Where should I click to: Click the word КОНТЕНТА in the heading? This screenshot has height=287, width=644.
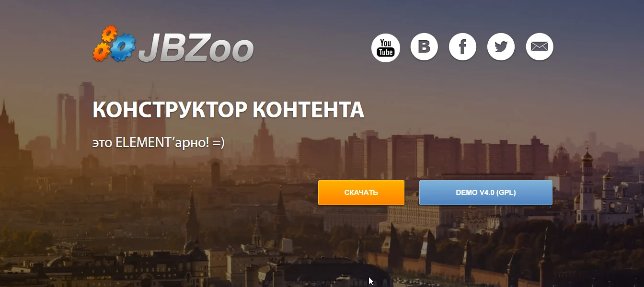pos(308,110)
